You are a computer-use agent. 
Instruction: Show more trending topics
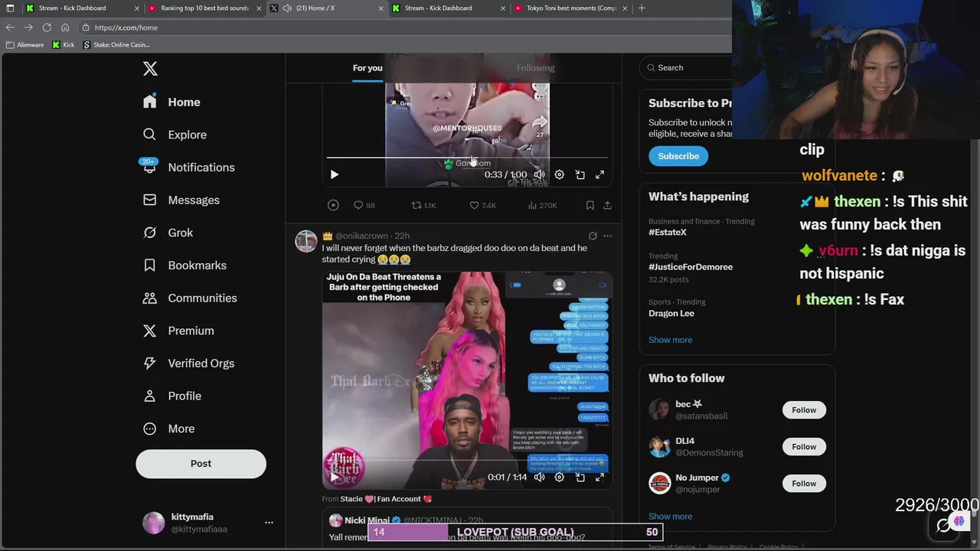click(670, 340)
